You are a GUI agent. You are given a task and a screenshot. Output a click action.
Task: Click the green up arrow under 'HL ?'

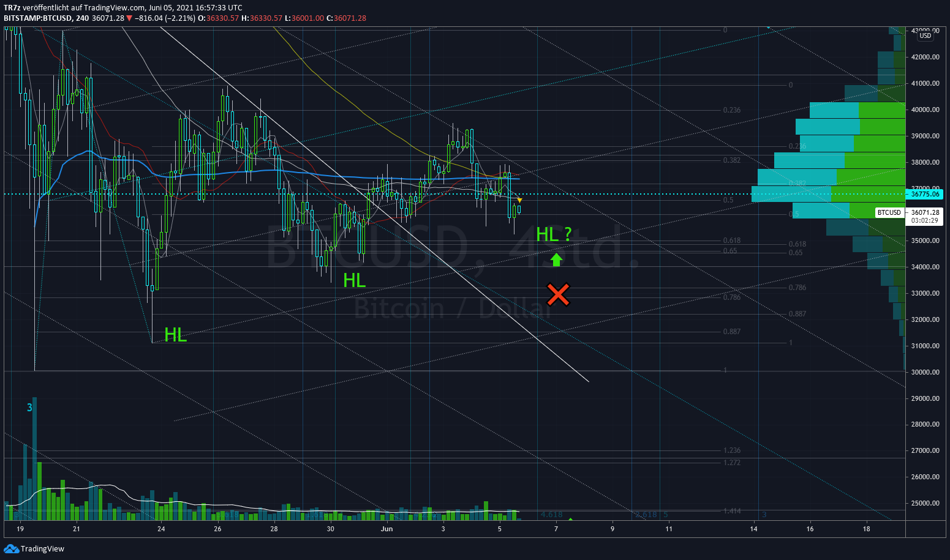(556, 259)
